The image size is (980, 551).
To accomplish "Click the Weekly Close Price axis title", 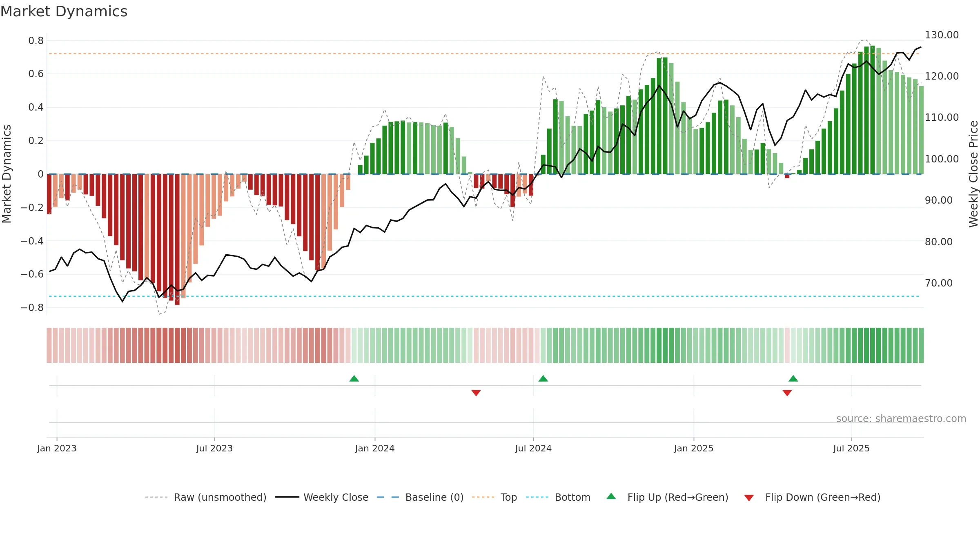I will (973, 174).
